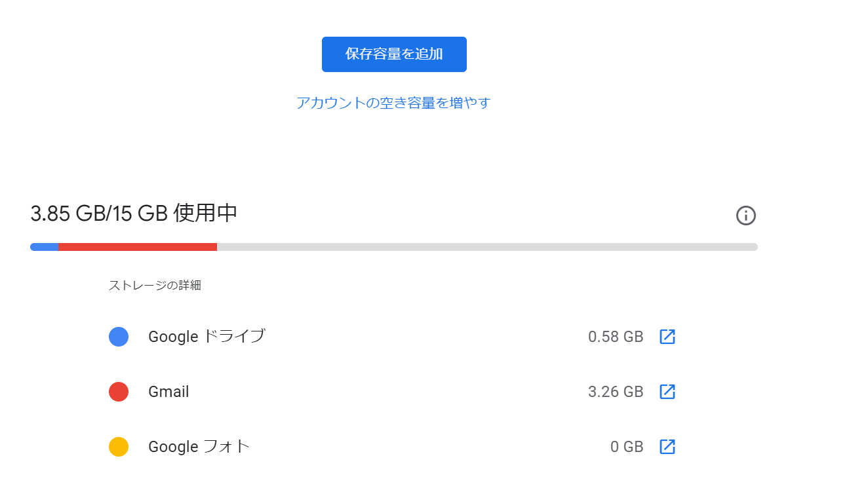
Task: Open Google フォト via its external link icon
Action: [667, 447]
